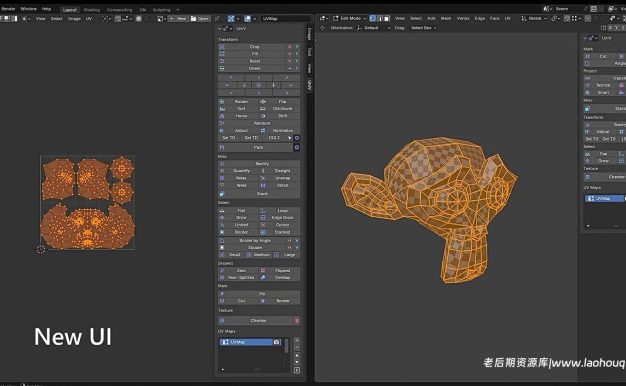
Task: Click the Flipped inspect button
Action: point(279,271)
